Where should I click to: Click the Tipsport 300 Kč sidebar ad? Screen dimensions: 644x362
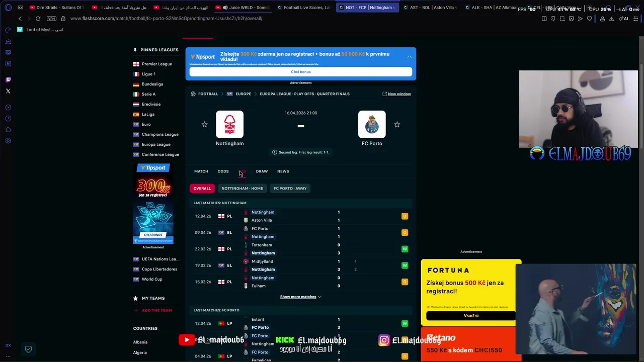[153, 204]
